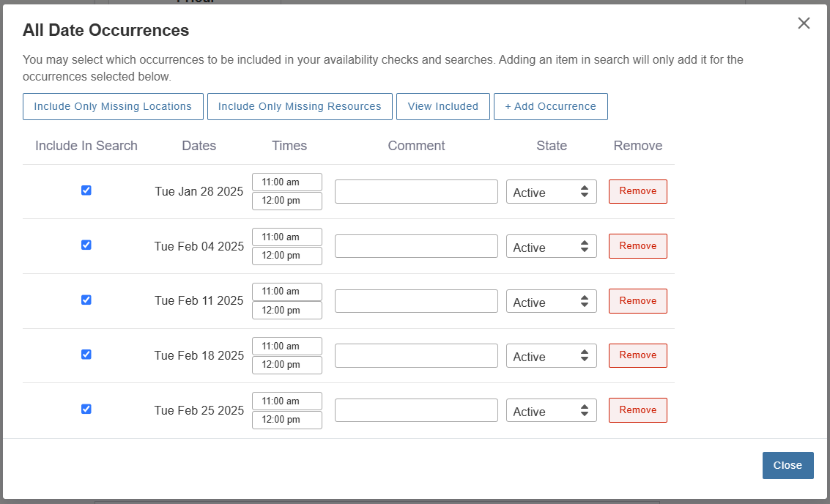Add a new occurrence with + Add Occurrence
This screenshot has height=504, width=830.
click(550, 106)
